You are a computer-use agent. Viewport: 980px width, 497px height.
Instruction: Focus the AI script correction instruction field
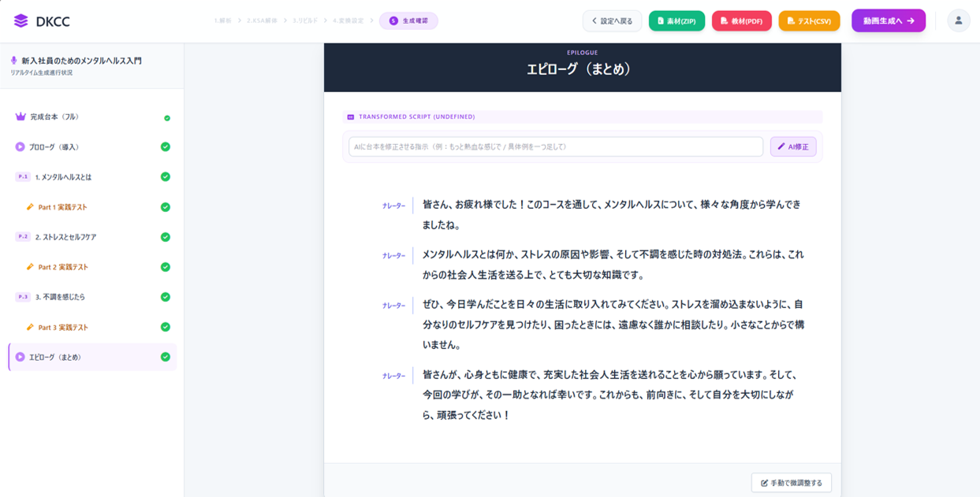pos(556,147)
